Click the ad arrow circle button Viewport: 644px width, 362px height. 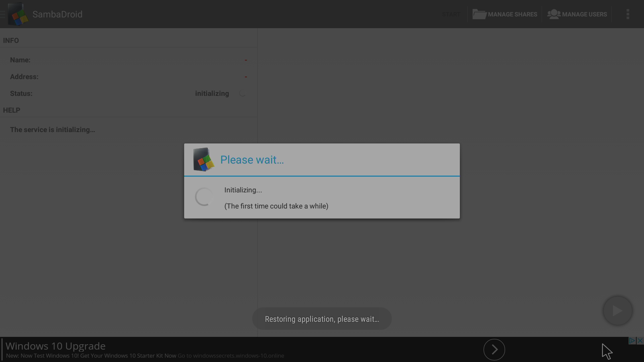494,350
